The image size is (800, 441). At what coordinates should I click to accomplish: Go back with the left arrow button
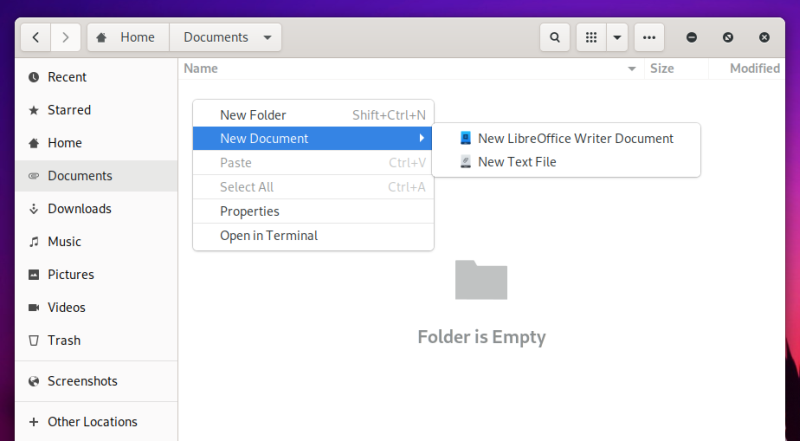[x=36, y=37]
